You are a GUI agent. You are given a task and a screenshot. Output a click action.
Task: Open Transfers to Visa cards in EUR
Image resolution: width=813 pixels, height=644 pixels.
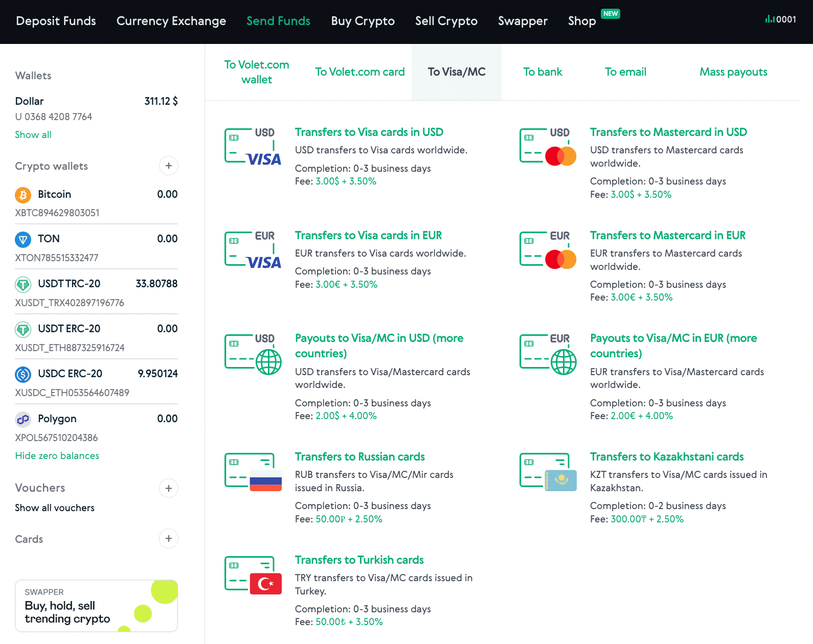click(368, 235)
